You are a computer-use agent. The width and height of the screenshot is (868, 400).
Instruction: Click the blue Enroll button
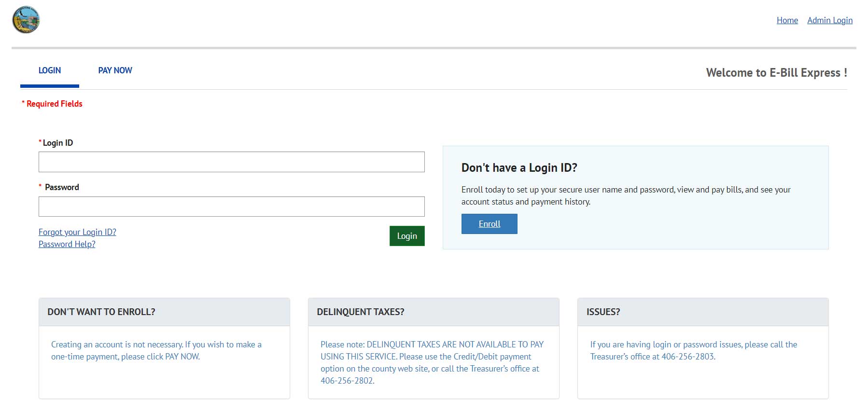pyautogui.click(x=489, y=224)
